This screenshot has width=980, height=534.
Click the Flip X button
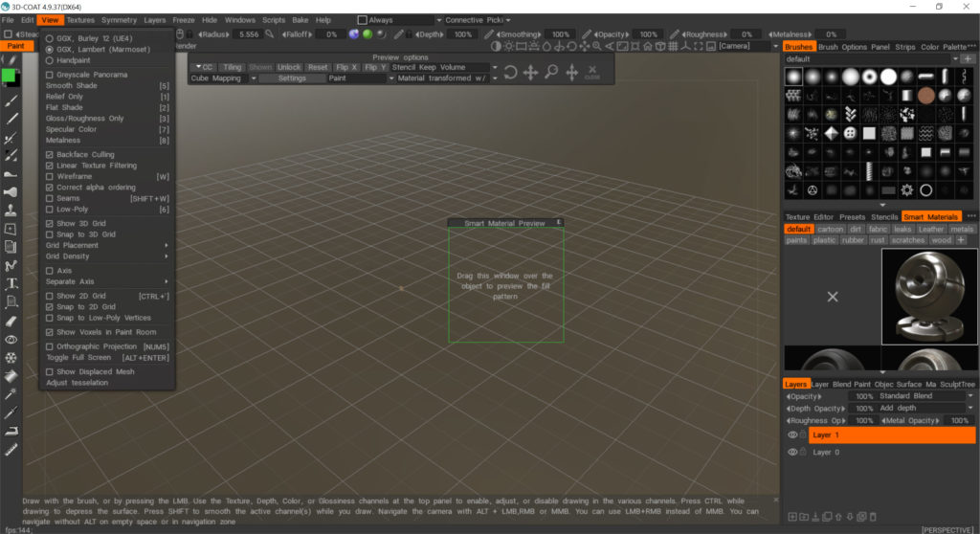pos(346,67)
